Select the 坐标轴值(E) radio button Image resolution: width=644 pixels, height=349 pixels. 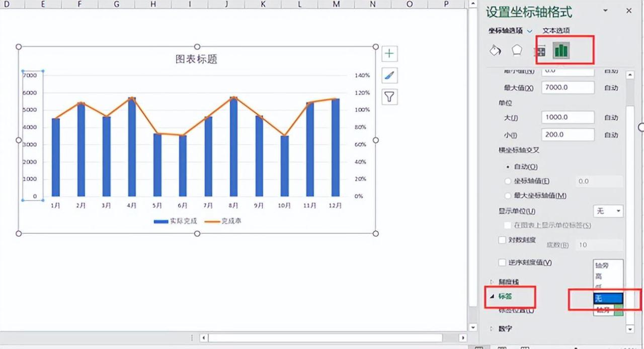[508, 181]
